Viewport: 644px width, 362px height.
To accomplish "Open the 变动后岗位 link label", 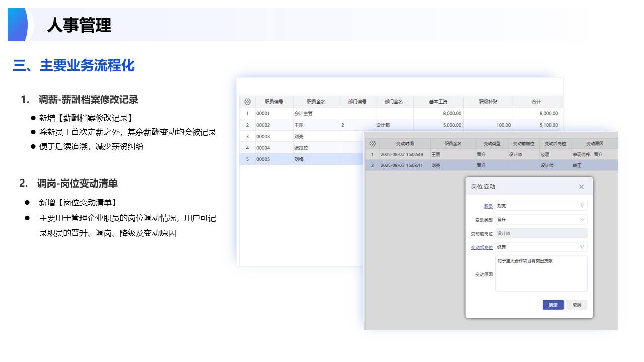I will click(x=481, y=248).
